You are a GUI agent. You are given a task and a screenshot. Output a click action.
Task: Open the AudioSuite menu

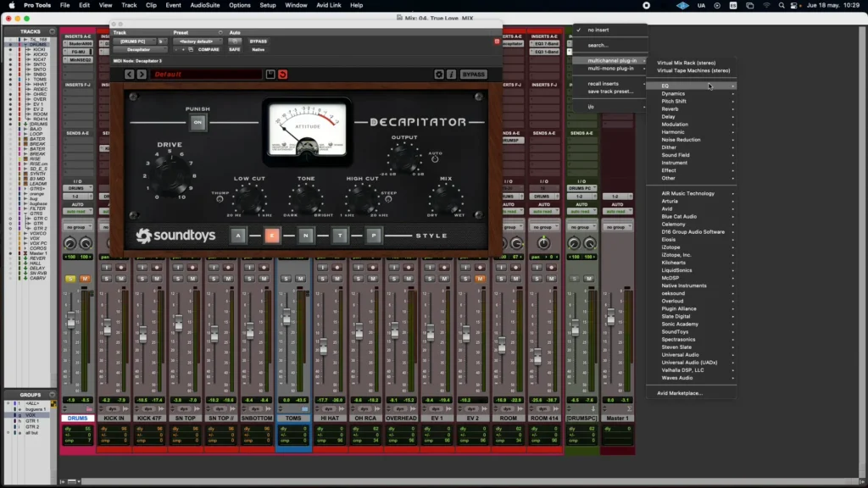(x=205, y=6)
